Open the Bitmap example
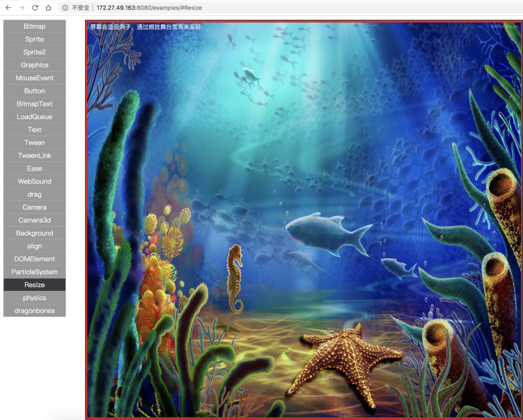 (34, 26)
